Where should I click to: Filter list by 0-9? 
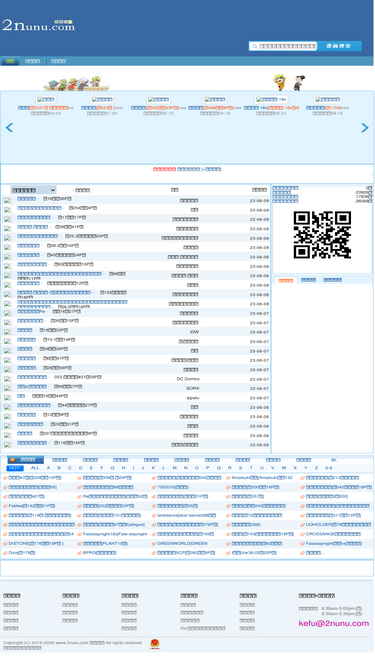coord(329,468)
